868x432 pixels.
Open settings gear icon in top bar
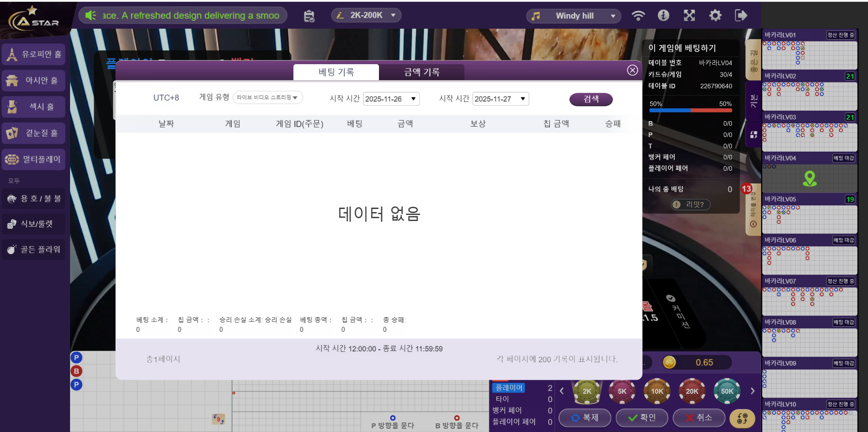click(715, 15)
